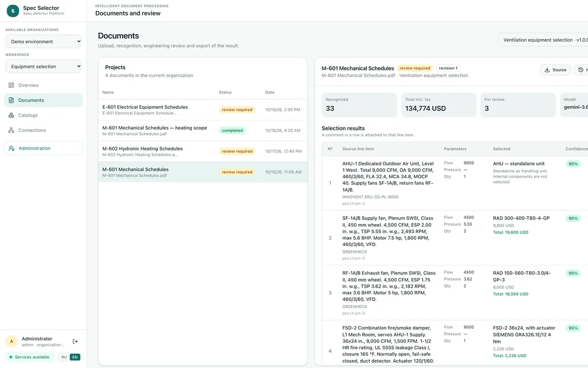Click the Total: 19,600 USD value

pos(510,232)
